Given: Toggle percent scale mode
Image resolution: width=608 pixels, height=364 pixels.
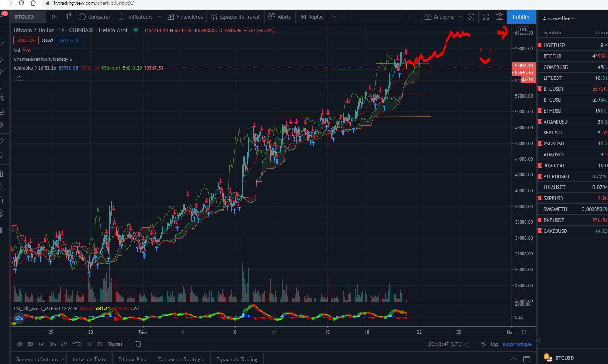Looking at the screenshot, I should (x=483, y=344).
